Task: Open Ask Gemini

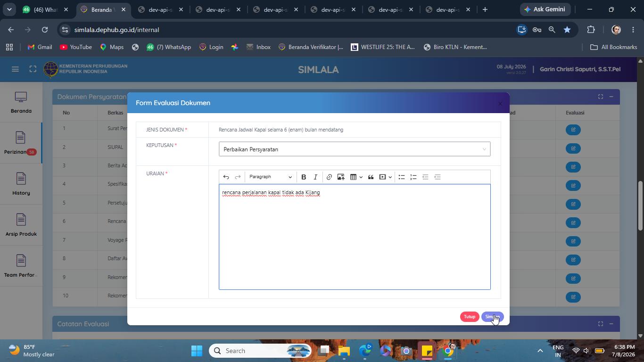Action: [546, 9]
